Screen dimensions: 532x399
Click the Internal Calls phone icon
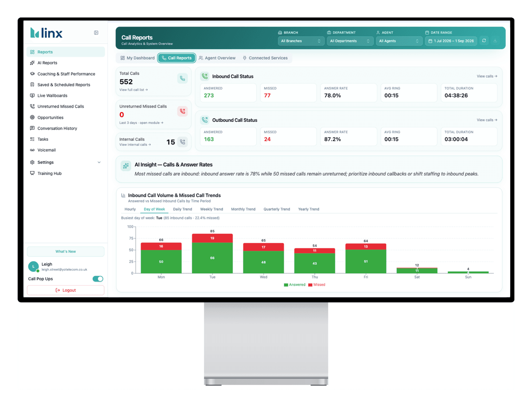(182, 142)
